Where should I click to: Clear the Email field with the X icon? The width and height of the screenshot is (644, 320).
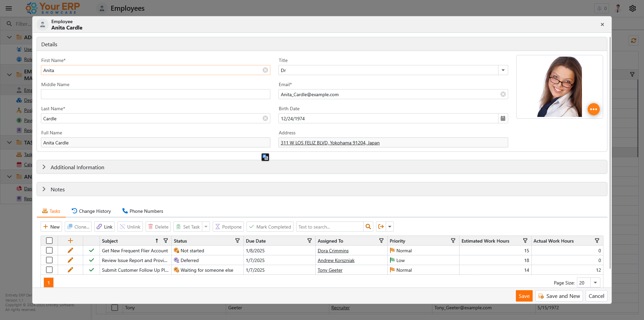pyautogui.click(x=503, y=94)
